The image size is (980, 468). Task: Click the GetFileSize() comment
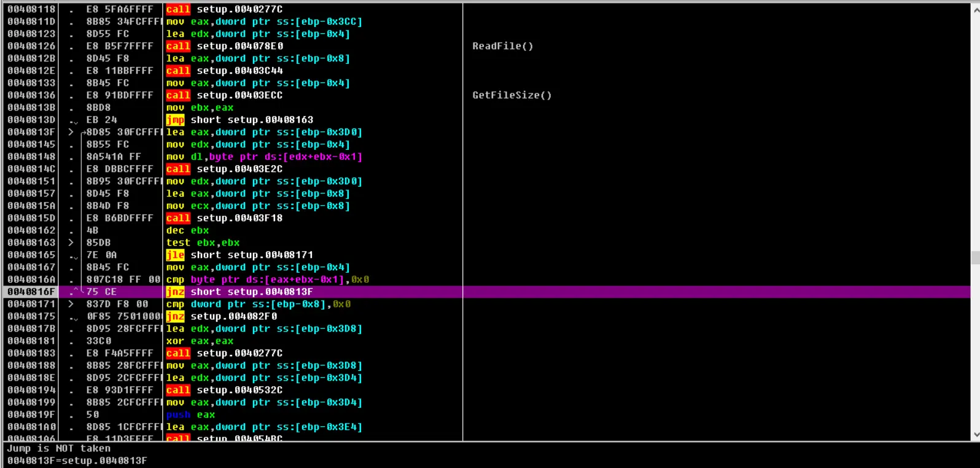[511, 95]
